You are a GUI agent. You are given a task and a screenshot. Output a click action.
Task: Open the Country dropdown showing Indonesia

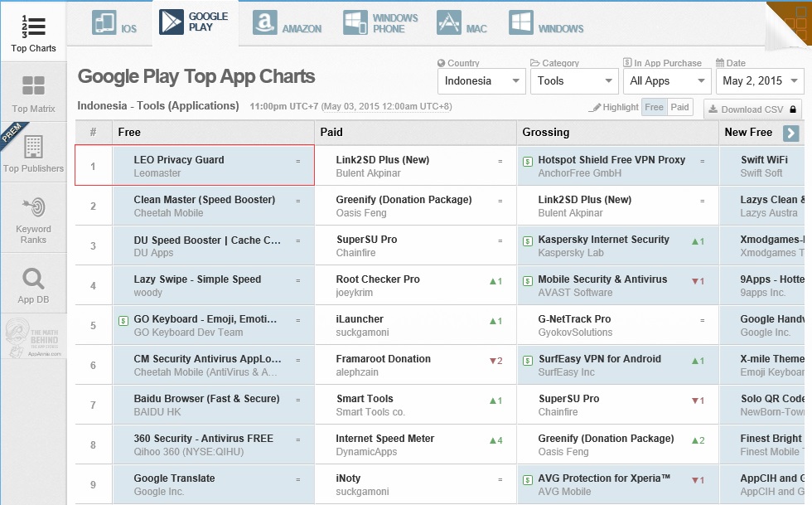tap(481, 81)
